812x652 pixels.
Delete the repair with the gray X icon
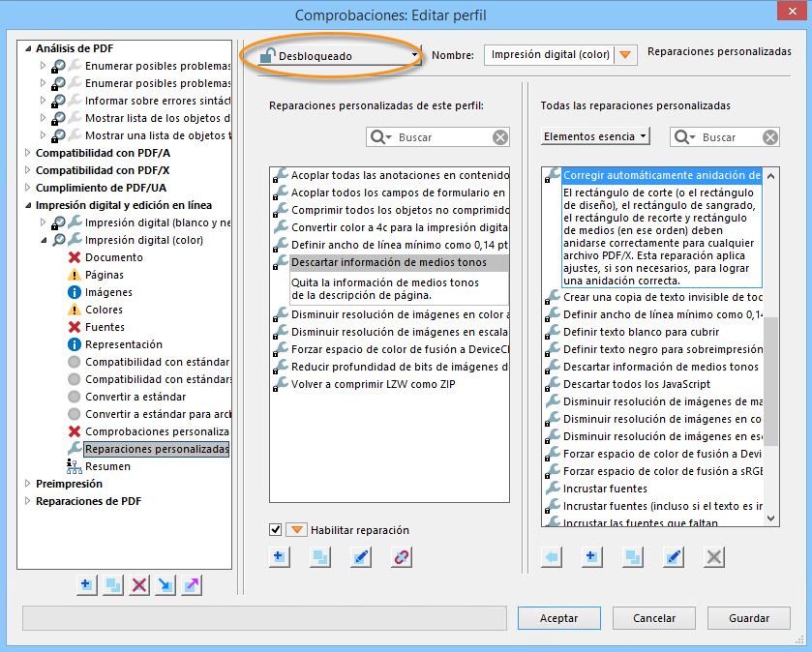714,557
